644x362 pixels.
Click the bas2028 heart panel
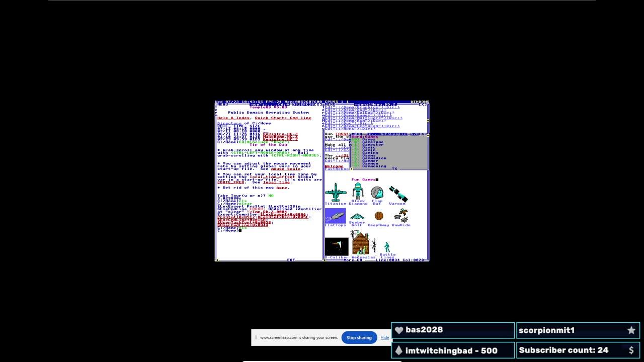pos(453,330)
